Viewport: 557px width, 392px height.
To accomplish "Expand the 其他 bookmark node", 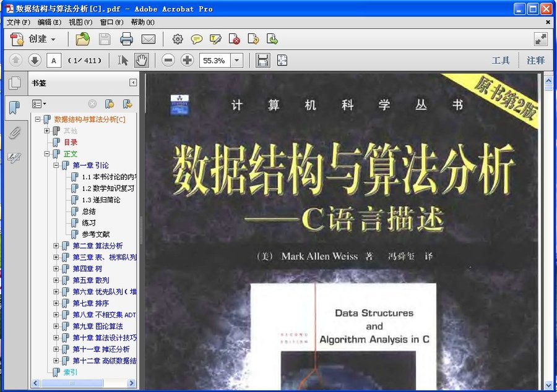I will [x=47, y=131].
